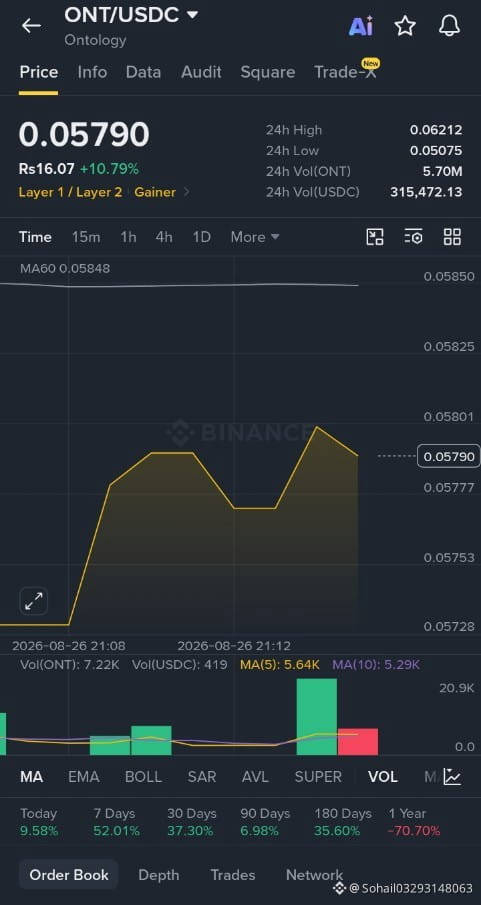
Task: Toggle the SUPER indicator
Action: point(318,777)
